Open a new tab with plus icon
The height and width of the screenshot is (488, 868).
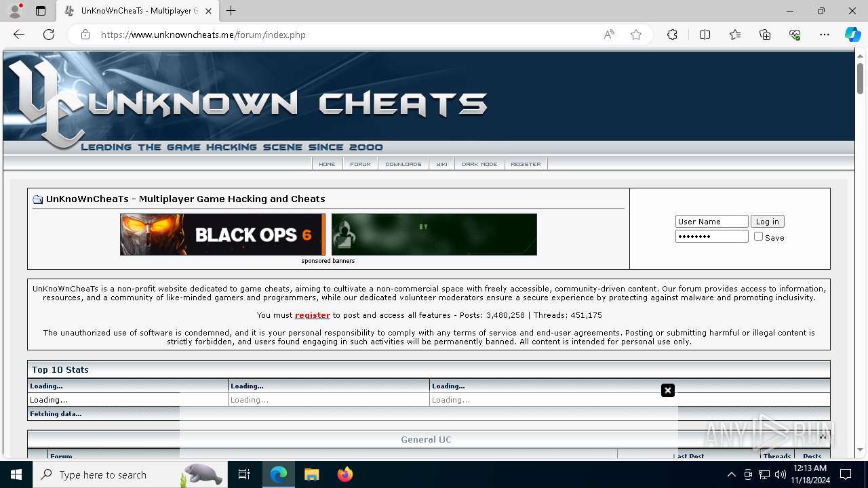[231, 11]
